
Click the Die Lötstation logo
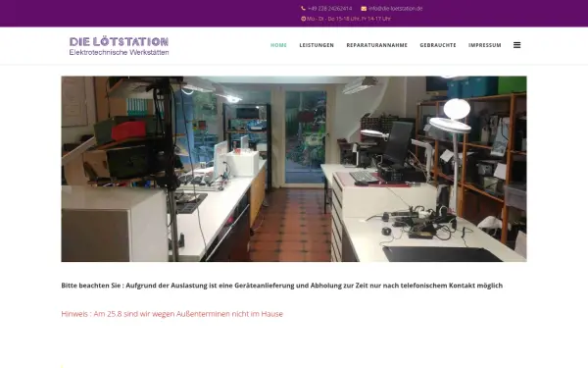pyautogui.click(x=119, y=46)
